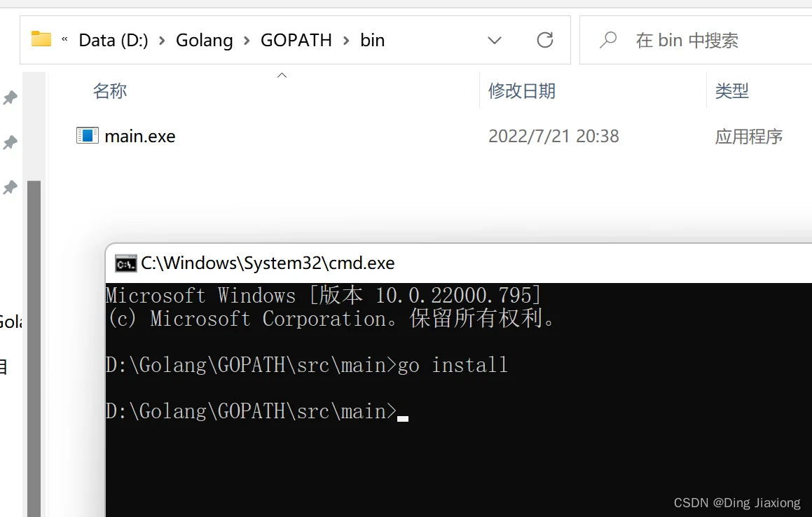Click the second pin icon in sidebar

pyautogui.click(x=10, y=142)
